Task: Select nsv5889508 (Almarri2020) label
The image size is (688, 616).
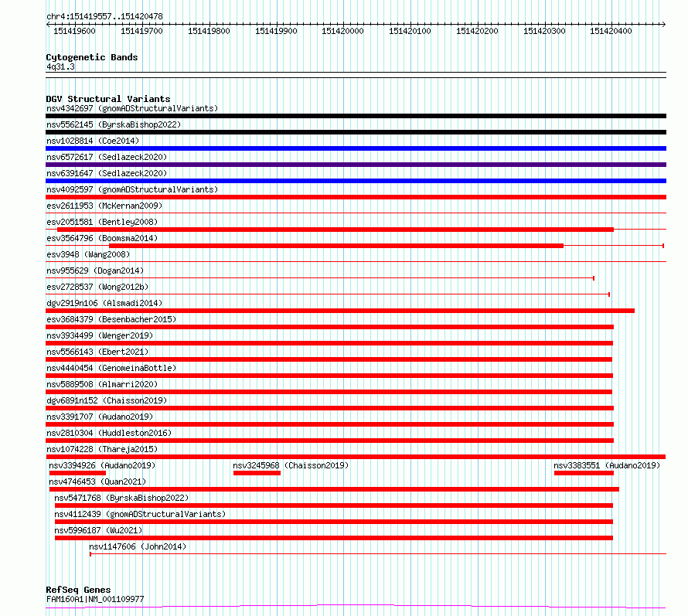Action: [102, 384]
